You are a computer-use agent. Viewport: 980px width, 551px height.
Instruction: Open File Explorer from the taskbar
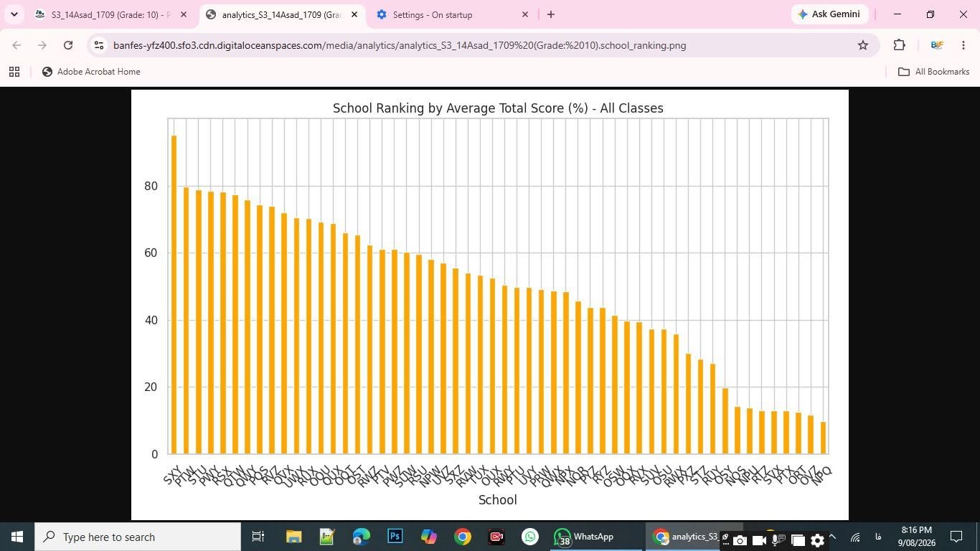click(294, 537)
